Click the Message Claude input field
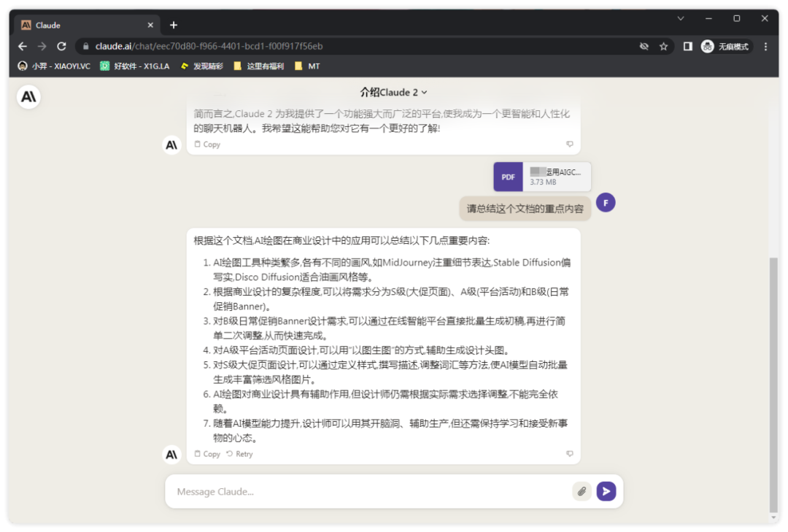This screenshot has width=788, height=532. [368, 491]
